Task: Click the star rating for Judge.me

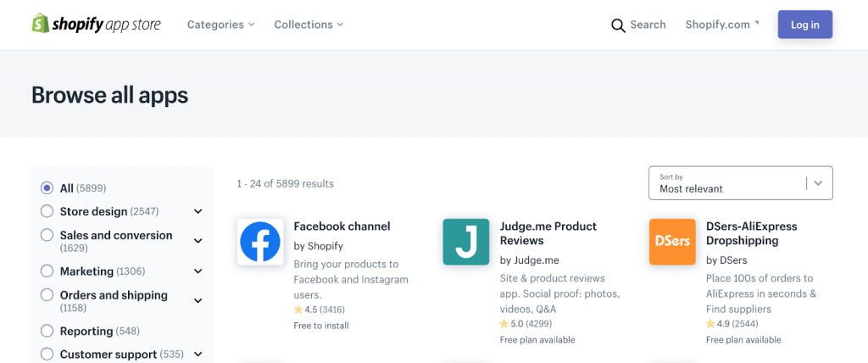Action: [x=526, y=323]
